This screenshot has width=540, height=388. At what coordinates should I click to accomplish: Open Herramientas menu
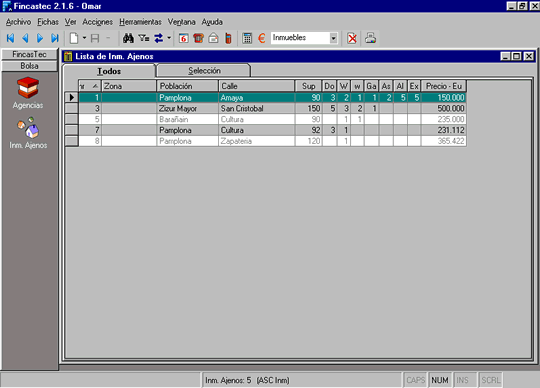[140, 22]
